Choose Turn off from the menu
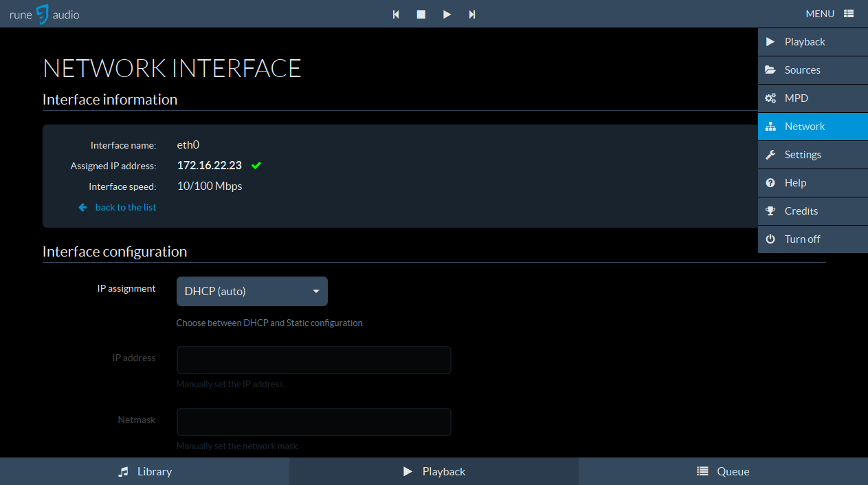The width and height of the screenshot is (868, 485). coord(813,239)
